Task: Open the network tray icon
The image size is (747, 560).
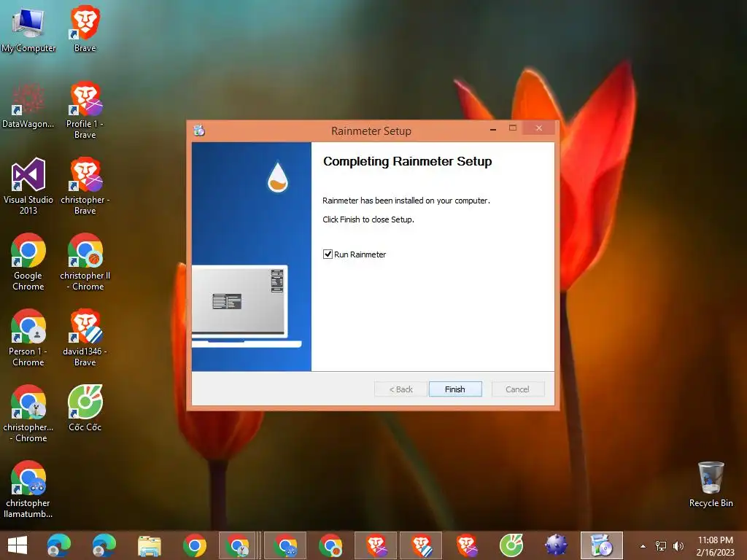Action: coord(661,546)
